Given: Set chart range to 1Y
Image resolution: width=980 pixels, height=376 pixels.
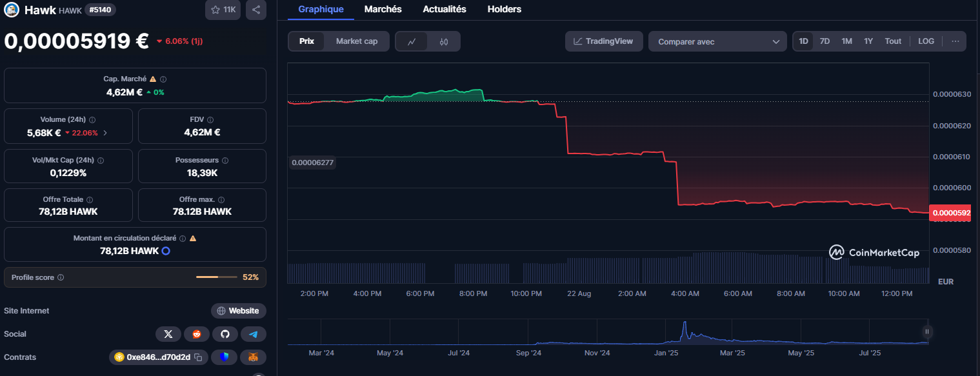Looking at the screenshot, I should pyautogui.click(x=868, y=41).
